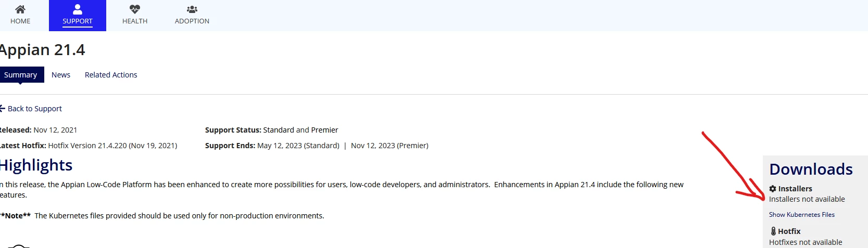Click the house icon for Home
Image resolution: width=868 pixels, height=248 pixels.
pyautogui.click(x=20, y=9)
